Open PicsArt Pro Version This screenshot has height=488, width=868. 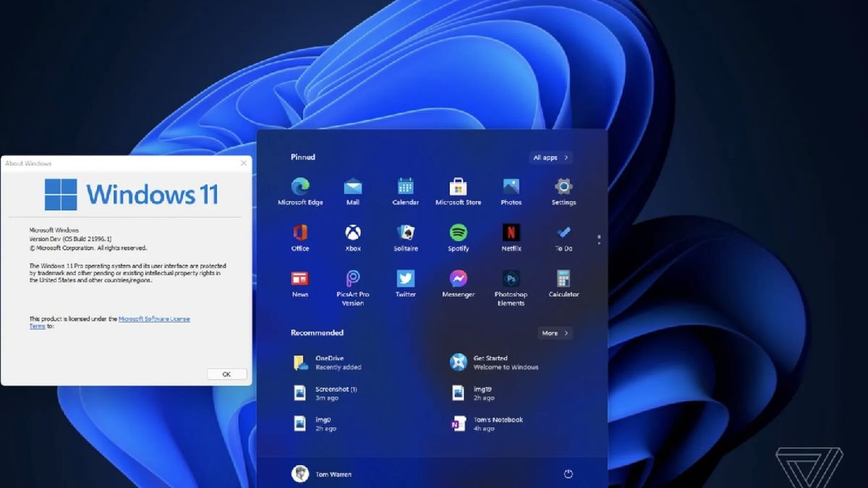pyautogui.click(x=352, y=279)
